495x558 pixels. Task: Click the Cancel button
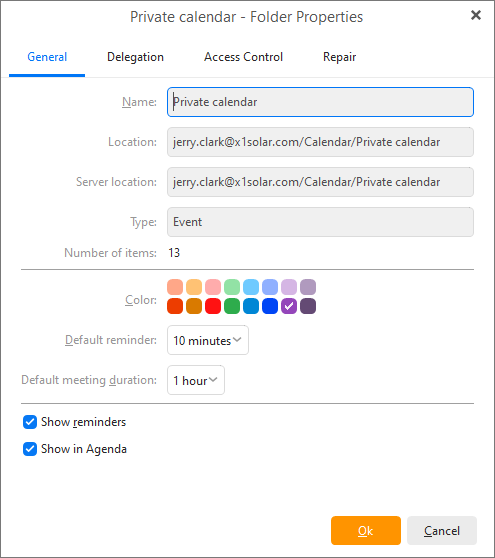(x=442, y=531)
